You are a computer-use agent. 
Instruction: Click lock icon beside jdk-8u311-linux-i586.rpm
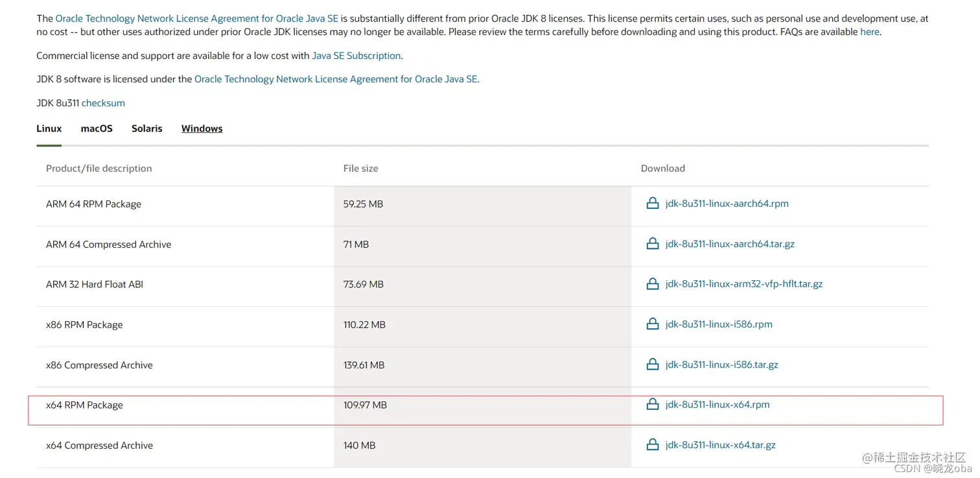653,324
